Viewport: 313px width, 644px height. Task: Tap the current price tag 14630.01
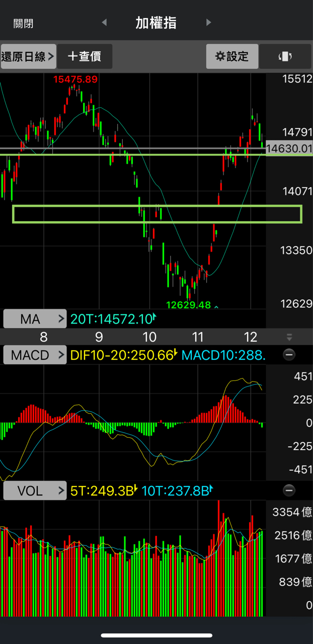coord(289,148)
